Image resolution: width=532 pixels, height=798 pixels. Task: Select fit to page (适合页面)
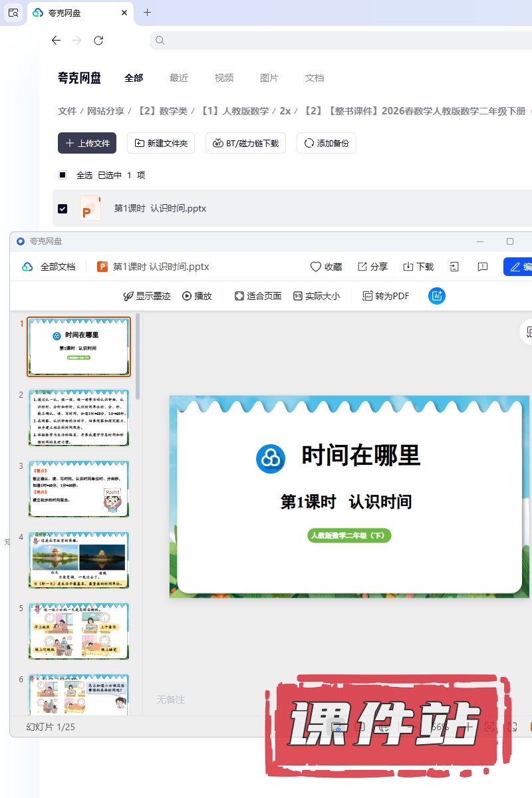click(239, 296)
